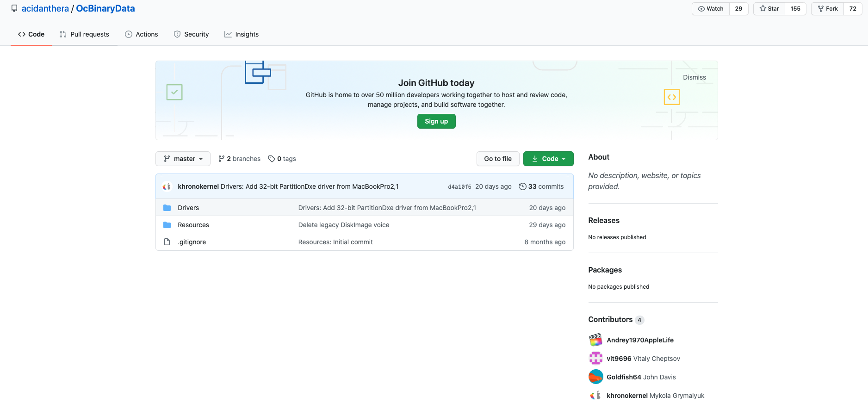The image size is (868, 409).
Task: Open the Releases heading link
Action: click(604, 220)
